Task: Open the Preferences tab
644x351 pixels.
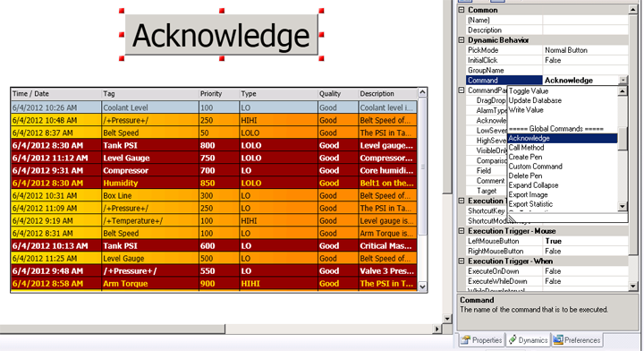Action: (x=577, y=340)
